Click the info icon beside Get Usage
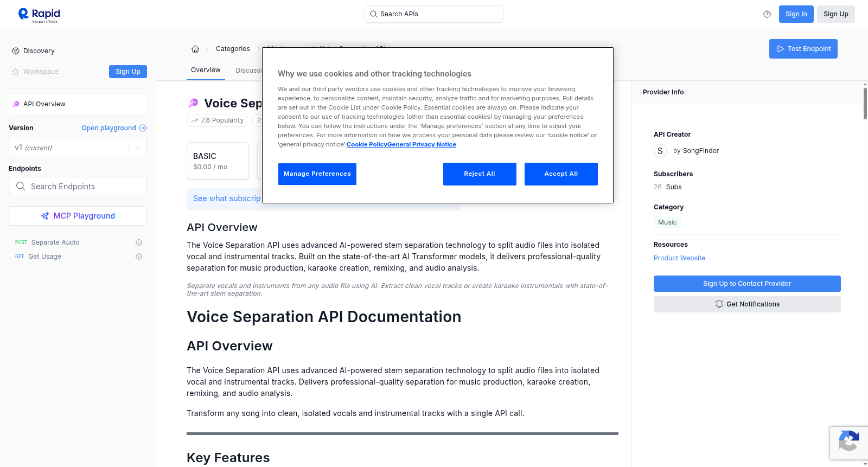This screenshot has width=868, height=467. click(x=139, y=257)
